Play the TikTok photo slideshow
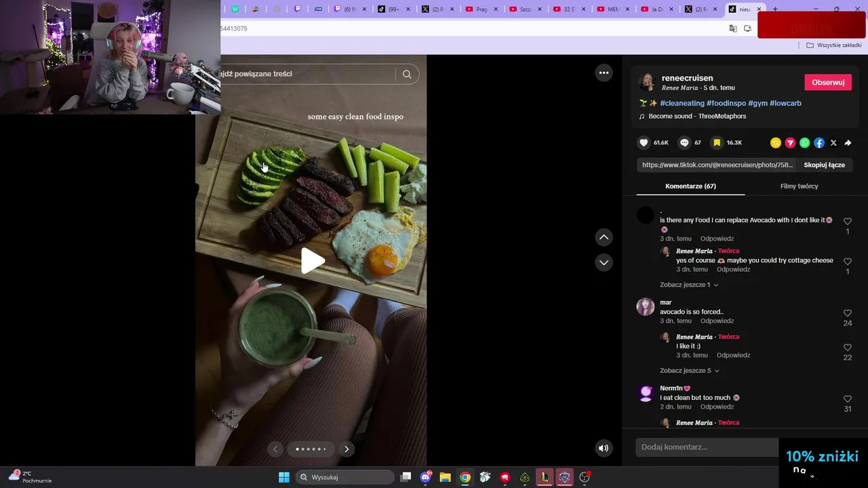The width and height of the screenshot is (868, 488). click(313, 261)
